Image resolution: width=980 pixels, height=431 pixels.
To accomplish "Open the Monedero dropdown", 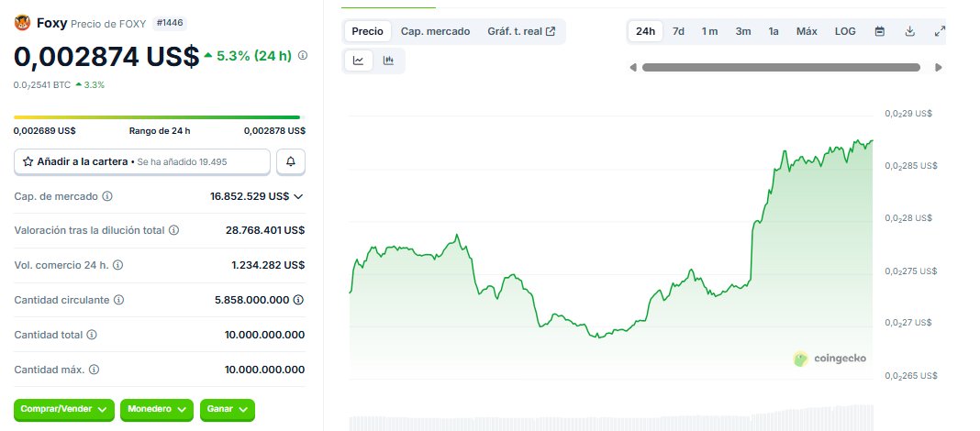I will tap(157, 410).
